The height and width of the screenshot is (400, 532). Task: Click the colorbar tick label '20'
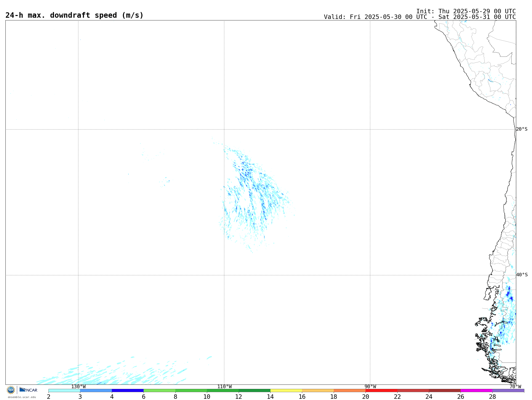[366, 397]
